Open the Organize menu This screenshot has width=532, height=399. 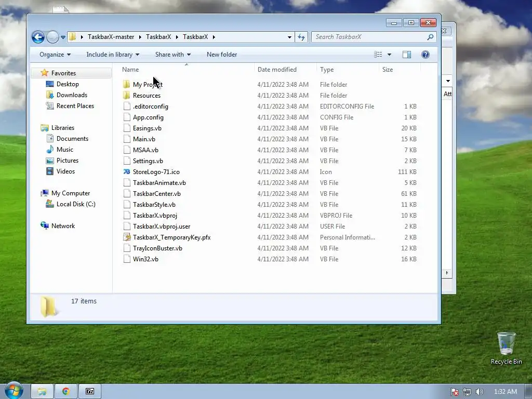point(55,55)
